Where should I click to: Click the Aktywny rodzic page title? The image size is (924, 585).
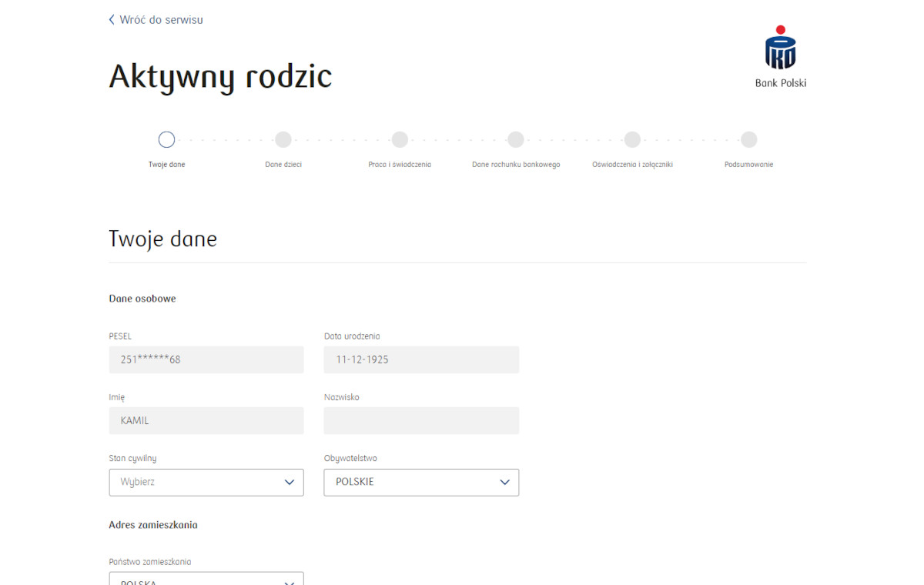220,75
